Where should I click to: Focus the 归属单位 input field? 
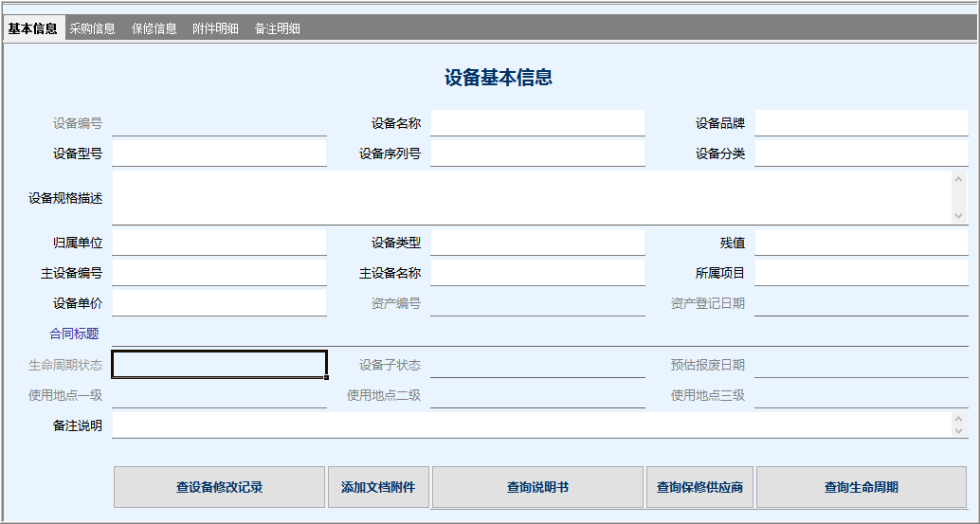click(219, 243)
